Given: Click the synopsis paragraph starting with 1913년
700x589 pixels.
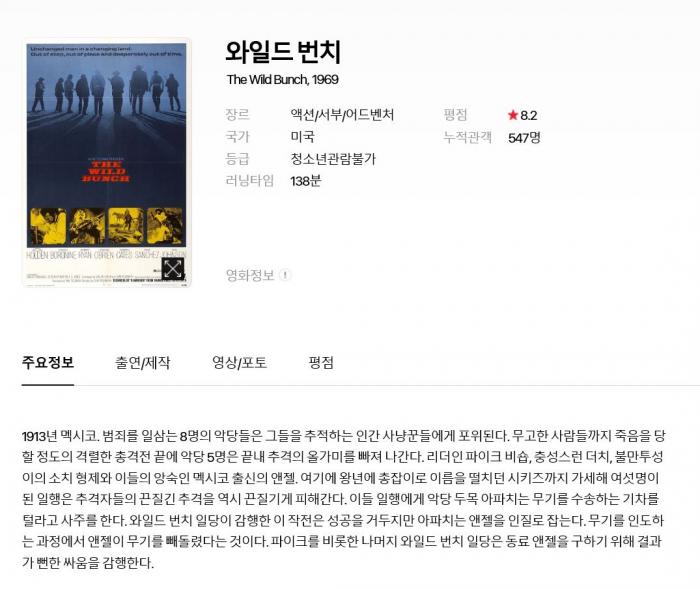Looking at the screenshot, I should point(343,499).
